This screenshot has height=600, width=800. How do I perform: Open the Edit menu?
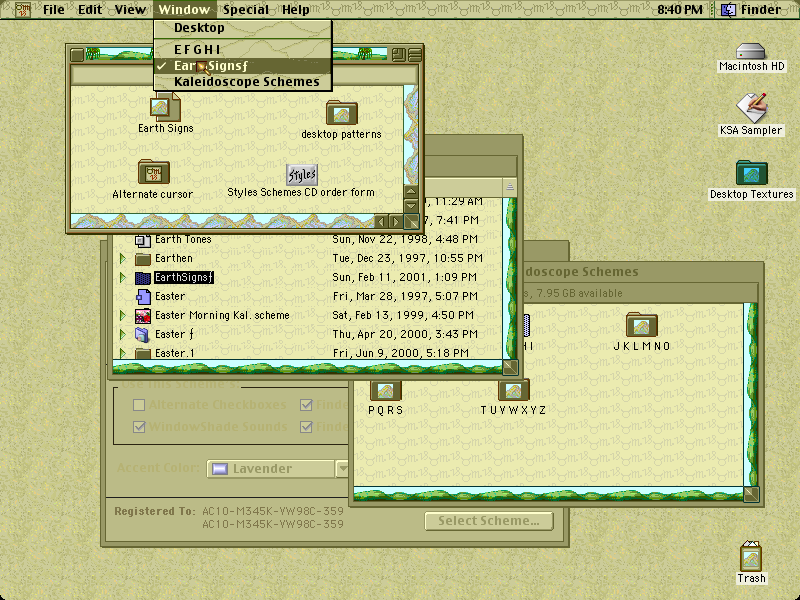click(90, 9)
